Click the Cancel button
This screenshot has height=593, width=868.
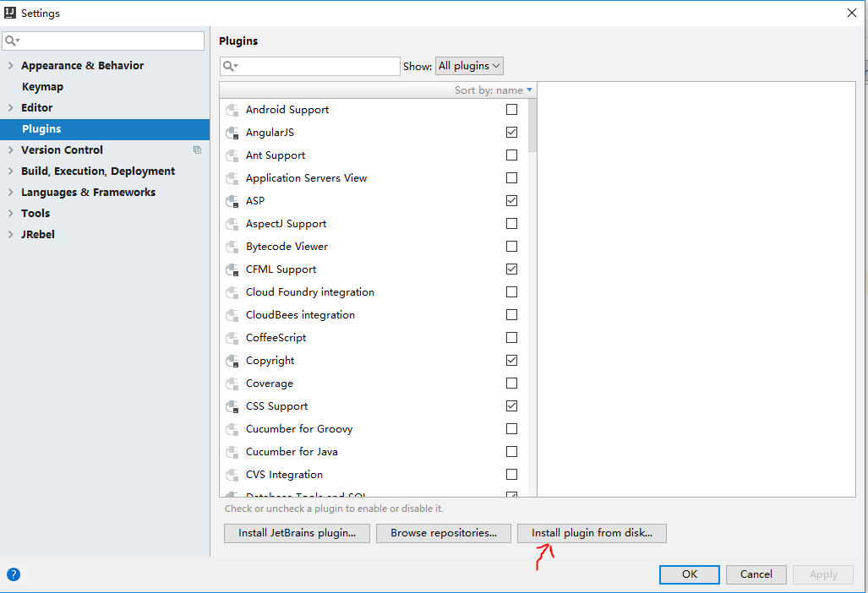click(x=756, y=574)
